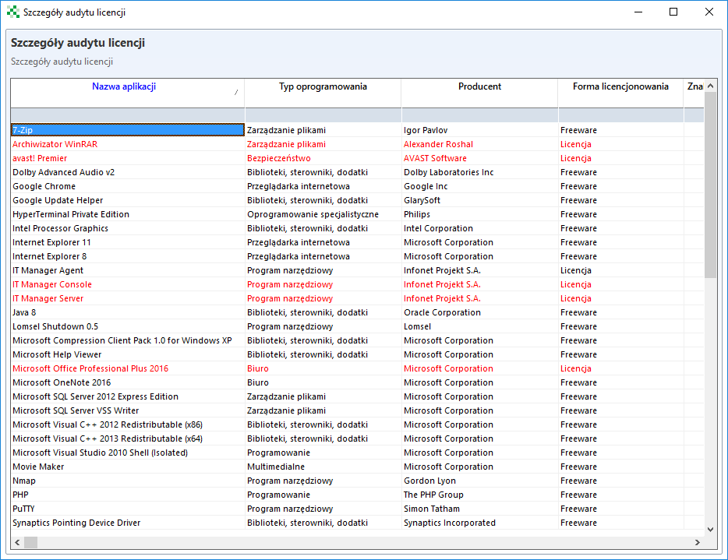This screenshot has width=728, height=560.
Task: Select Dolby Advanced Audio v2 entry
Action: coord(358,172)
